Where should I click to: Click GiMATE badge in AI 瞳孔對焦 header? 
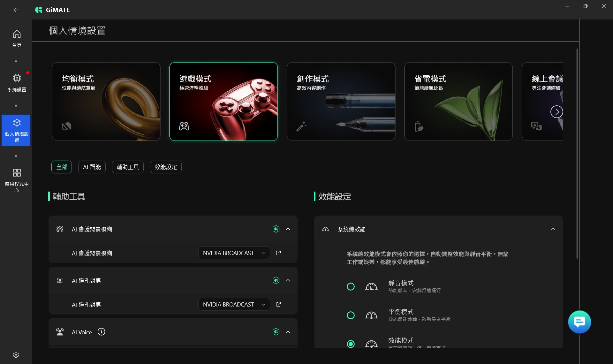[276, 281]
